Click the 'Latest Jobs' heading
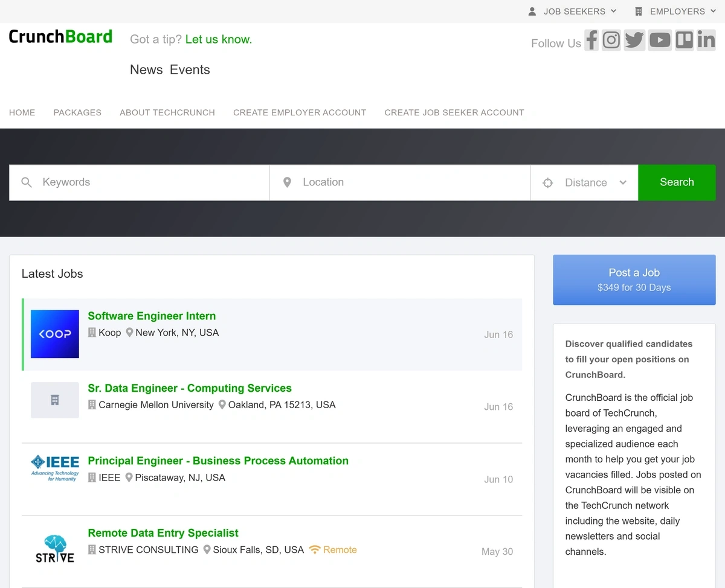 tap(52, 274)
